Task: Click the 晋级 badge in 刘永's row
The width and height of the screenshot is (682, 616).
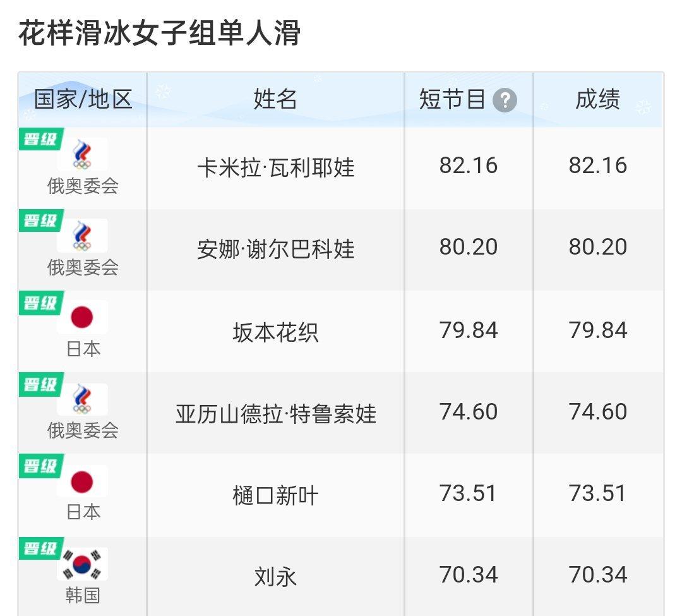Action: [x=41, y=548]
